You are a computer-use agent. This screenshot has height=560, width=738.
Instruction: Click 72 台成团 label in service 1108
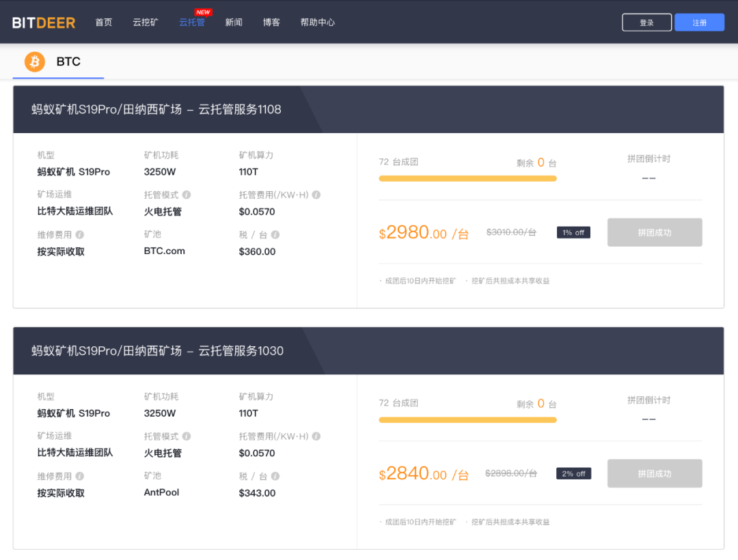[398, 162]
